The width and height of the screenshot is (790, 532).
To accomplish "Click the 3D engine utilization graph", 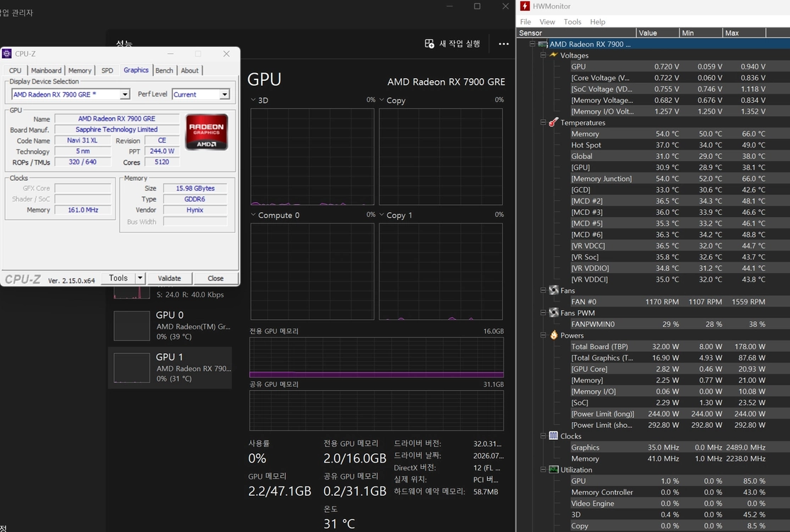I will click(x=312, y=157).
